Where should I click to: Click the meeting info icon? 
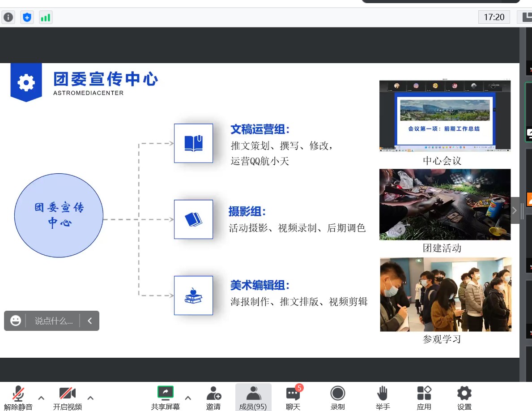(x=9, y=17)
